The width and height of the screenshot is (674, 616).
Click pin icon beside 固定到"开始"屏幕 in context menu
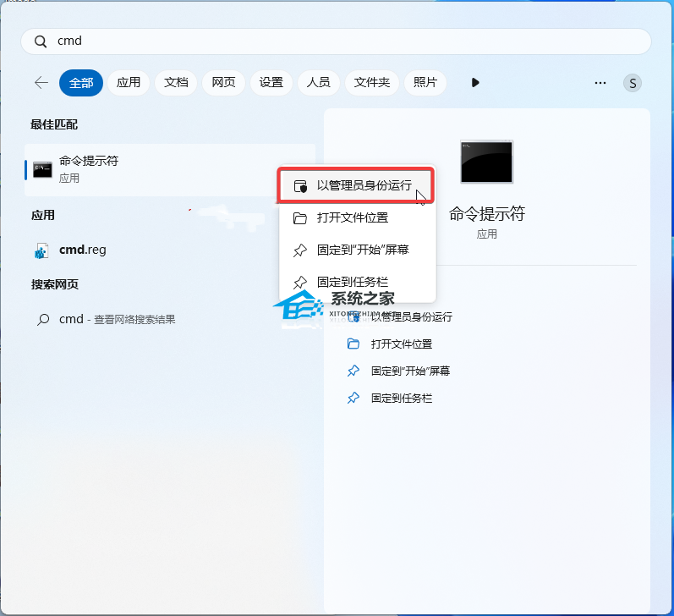click(299, 250)
